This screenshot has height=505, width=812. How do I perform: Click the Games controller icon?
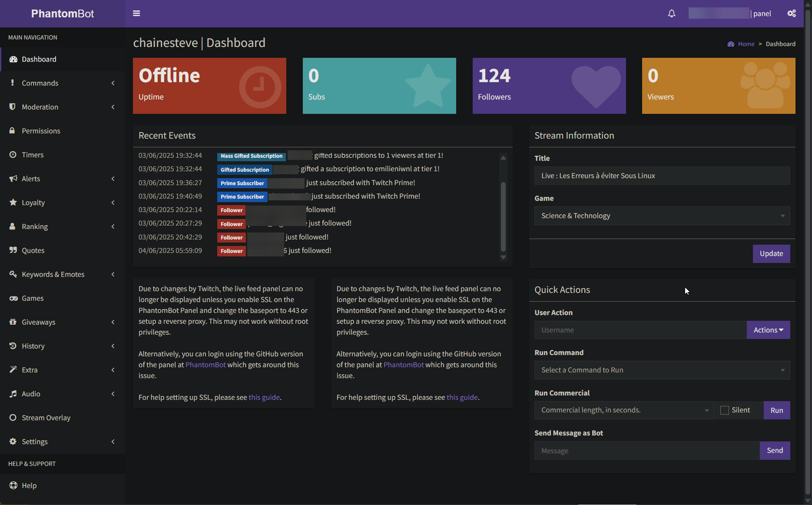[13, 298]
